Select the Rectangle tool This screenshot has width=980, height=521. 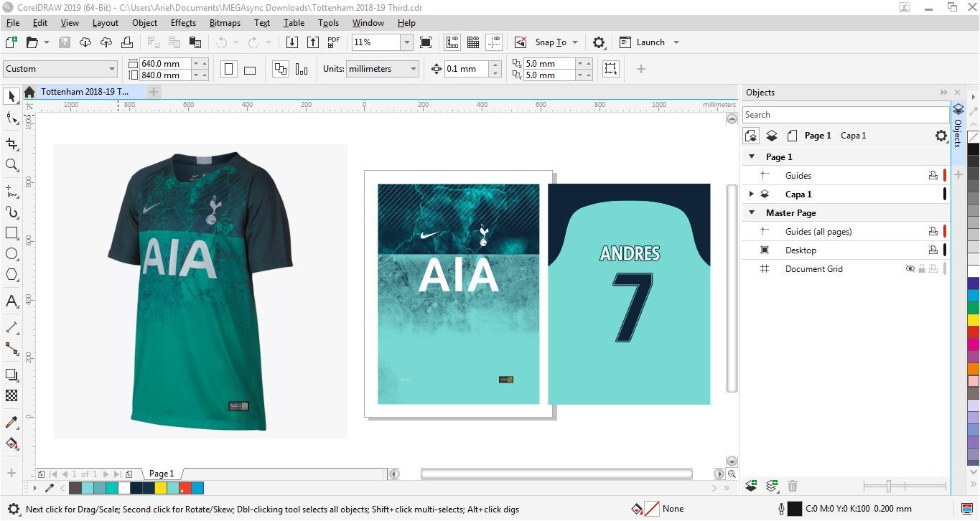coord(11,233)
